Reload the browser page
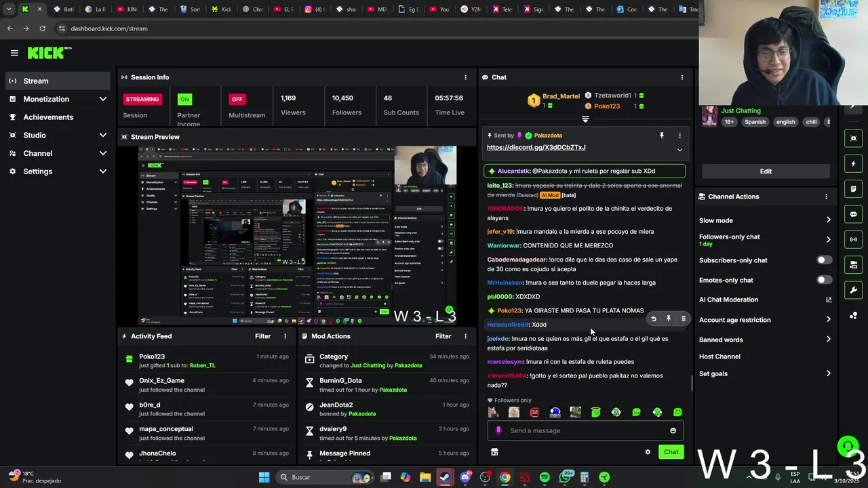 42,28
